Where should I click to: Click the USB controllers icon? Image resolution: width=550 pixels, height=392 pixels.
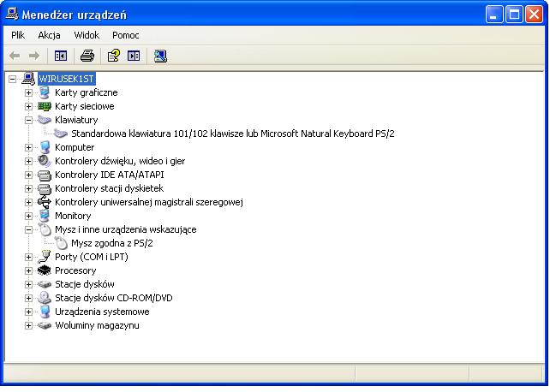coord(45,202)
